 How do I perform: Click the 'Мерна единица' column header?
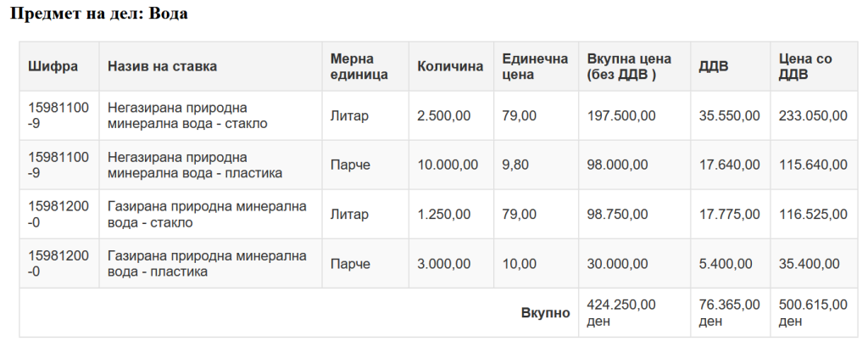[x=359, y=66]
